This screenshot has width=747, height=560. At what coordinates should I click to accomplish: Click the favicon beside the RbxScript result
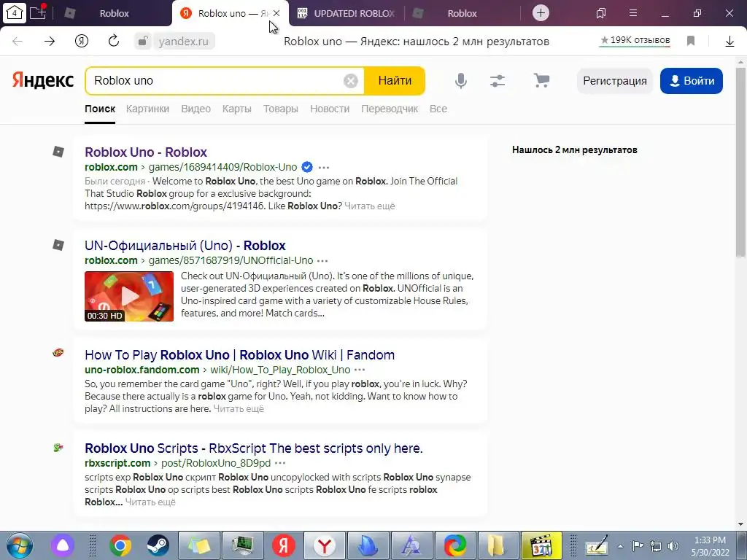tap(58, 448)
